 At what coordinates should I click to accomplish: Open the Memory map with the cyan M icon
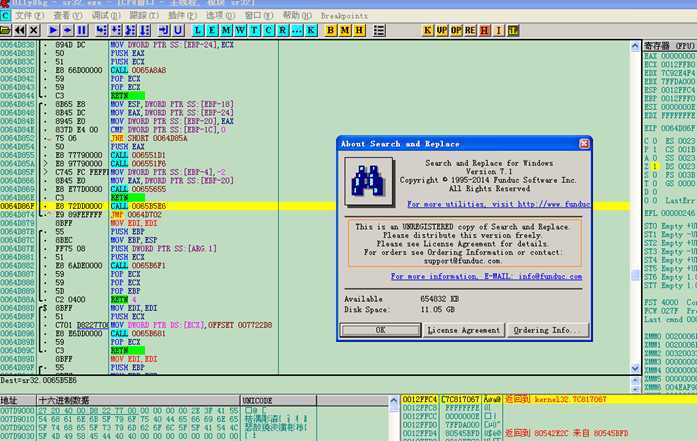[x=226, y=30]
